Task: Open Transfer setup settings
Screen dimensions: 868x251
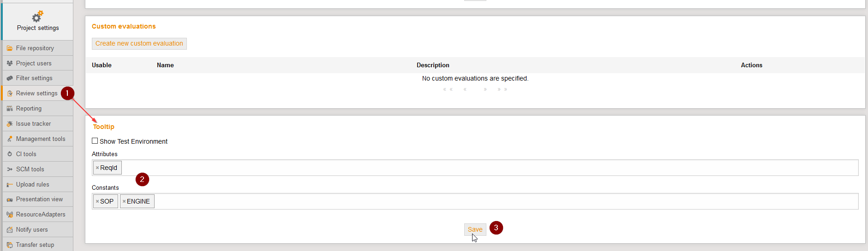Action: point(37,245)
